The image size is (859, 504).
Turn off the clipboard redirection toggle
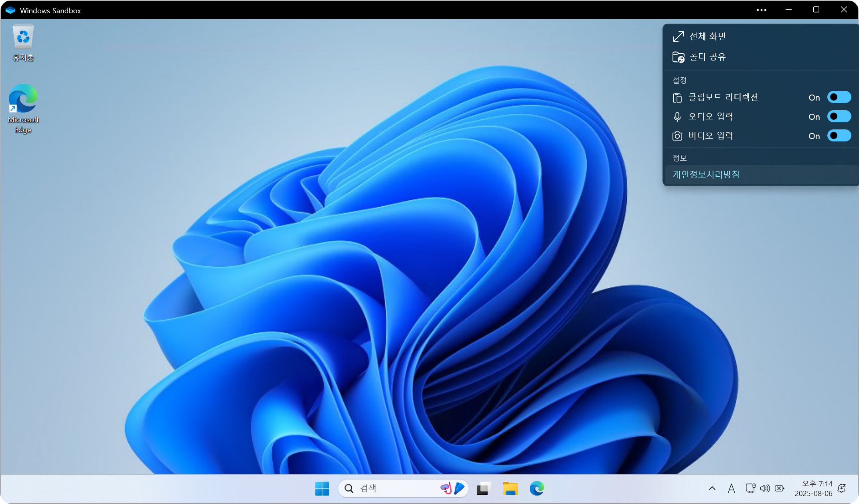point(839,97)
